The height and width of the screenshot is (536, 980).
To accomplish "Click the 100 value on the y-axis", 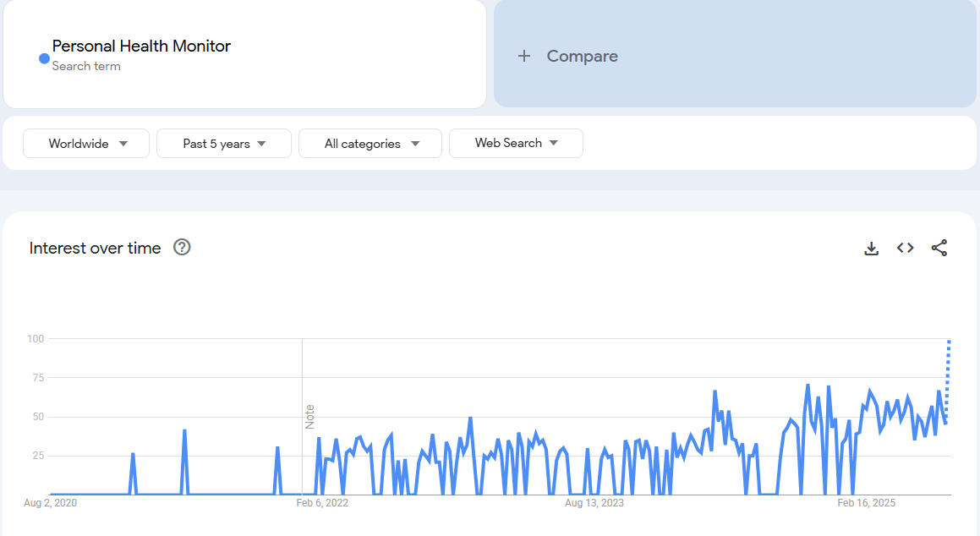I will (x=35, y=339).
